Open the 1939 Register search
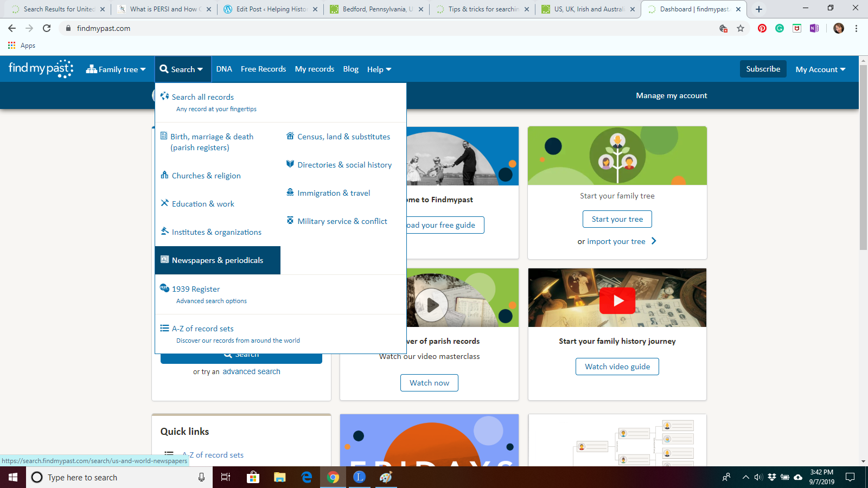Screen dimensions: 868x488 point(196,289)
